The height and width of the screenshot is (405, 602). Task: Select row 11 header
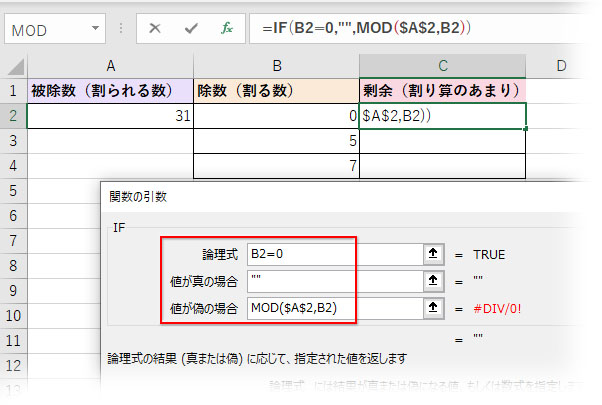pyautogui.click(x=13, y=341)
